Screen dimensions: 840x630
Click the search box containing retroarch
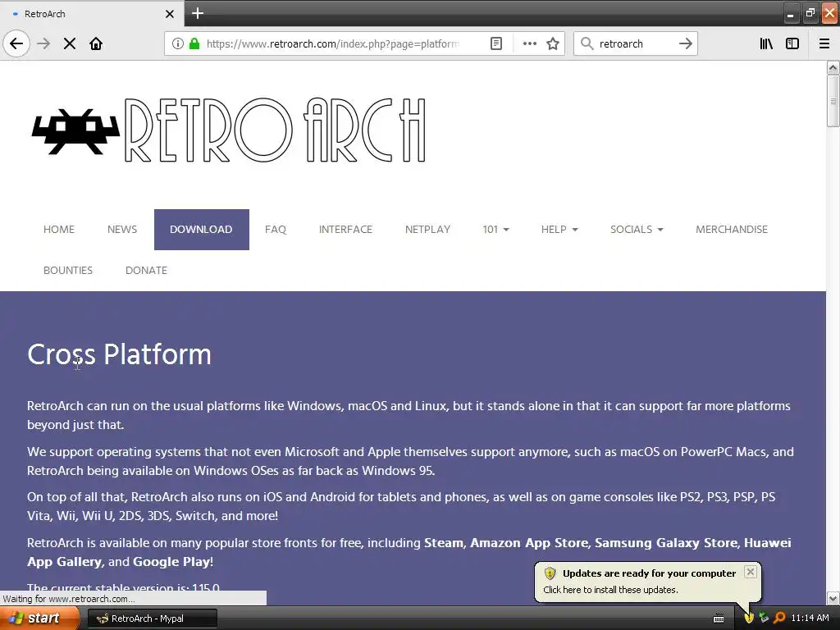coord(636,43)
